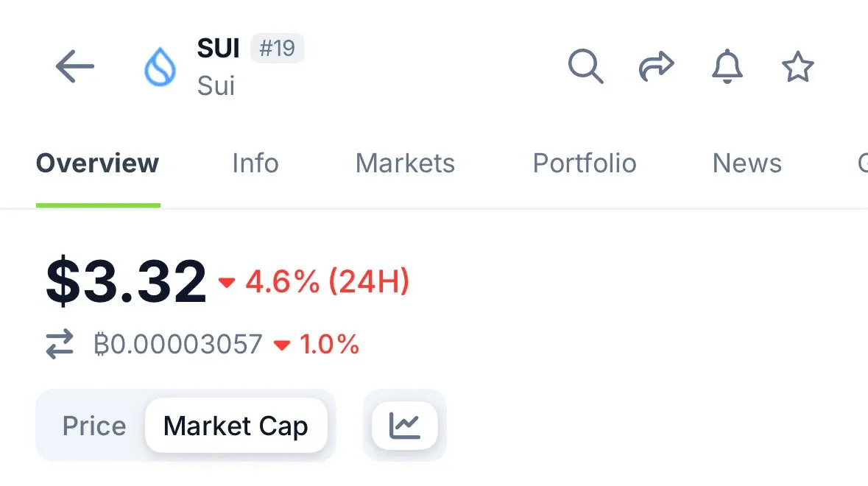This screenshot has height=486, width=868.
Task: Add SUI to favorites with star icon
Action: (798, 66)
